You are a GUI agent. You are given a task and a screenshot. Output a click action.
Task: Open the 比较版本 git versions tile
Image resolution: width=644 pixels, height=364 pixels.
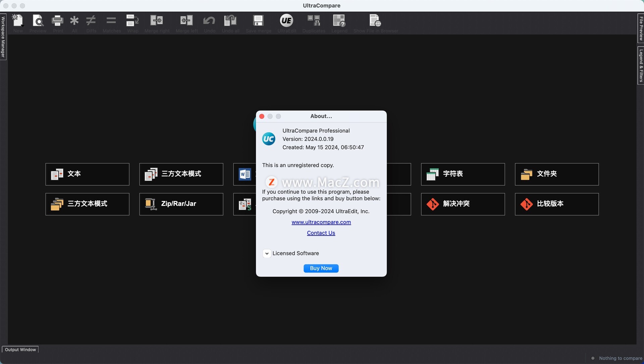(x=557, y=204)
